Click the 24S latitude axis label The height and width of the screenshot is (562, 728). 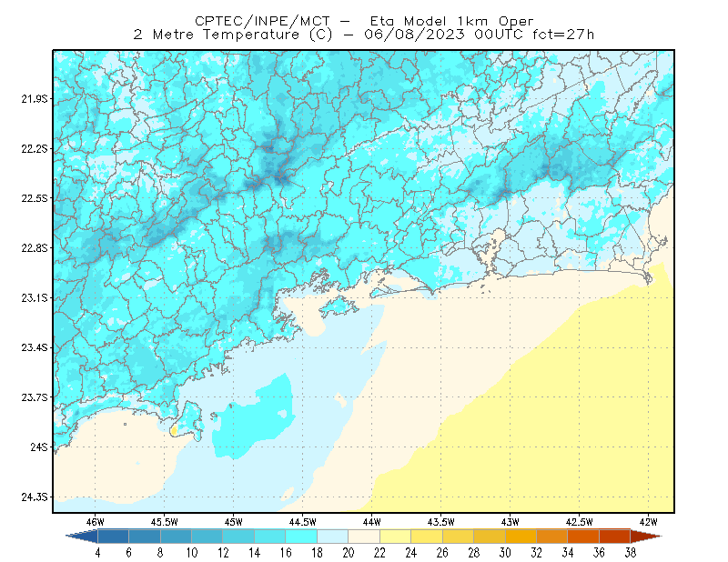pyautogui.click(x=39, y=447)
